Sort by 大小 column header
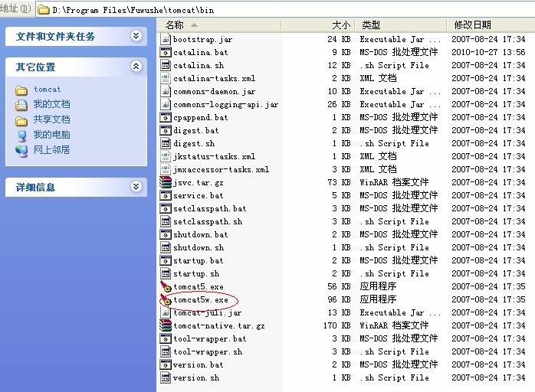The width and height of the screenshot is (535, 392). (341, 25)
